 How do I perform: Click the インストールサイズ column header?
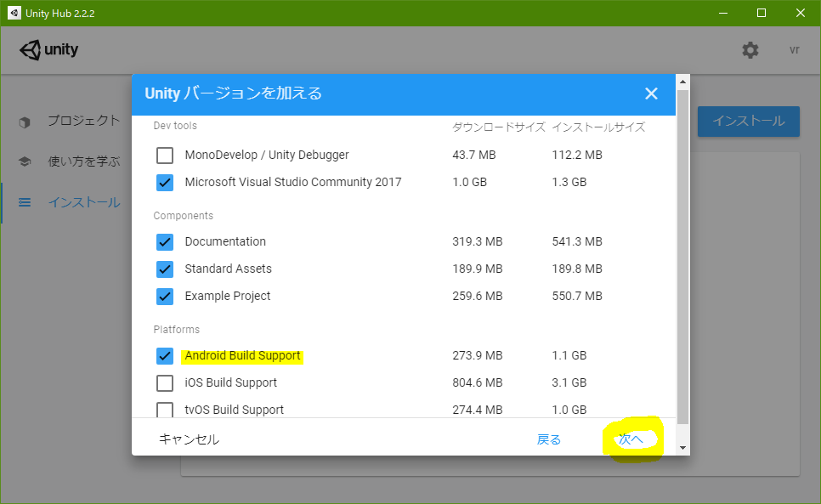point(598,127)
